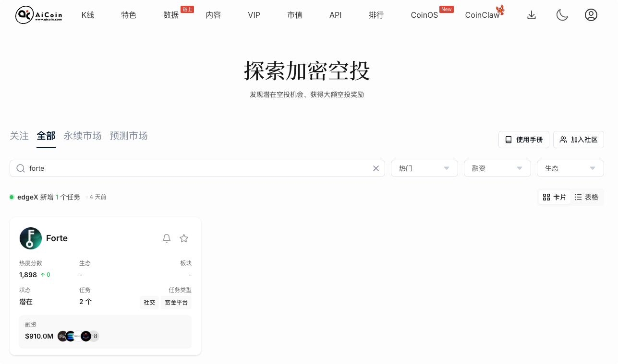Click the bell icon on the Forte card
This screenshot has width=618, height=364.
pyautogui.click(x=167, y=238)
